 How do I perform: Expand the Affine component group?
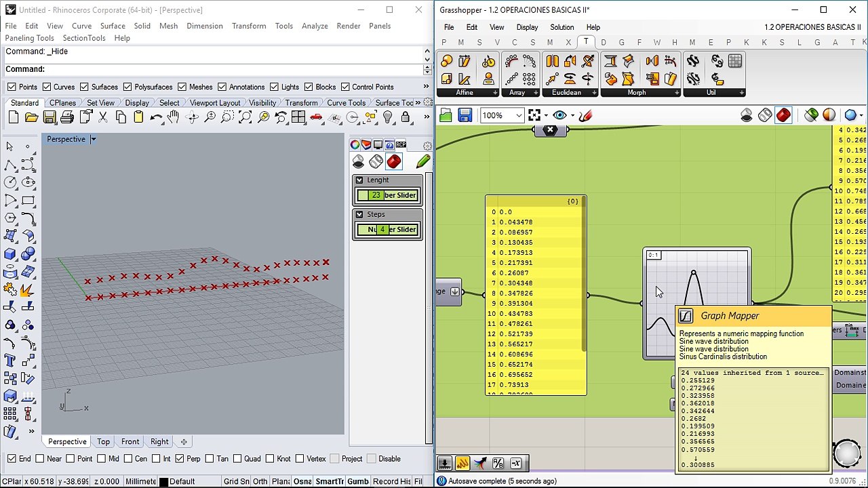point(495,93)
